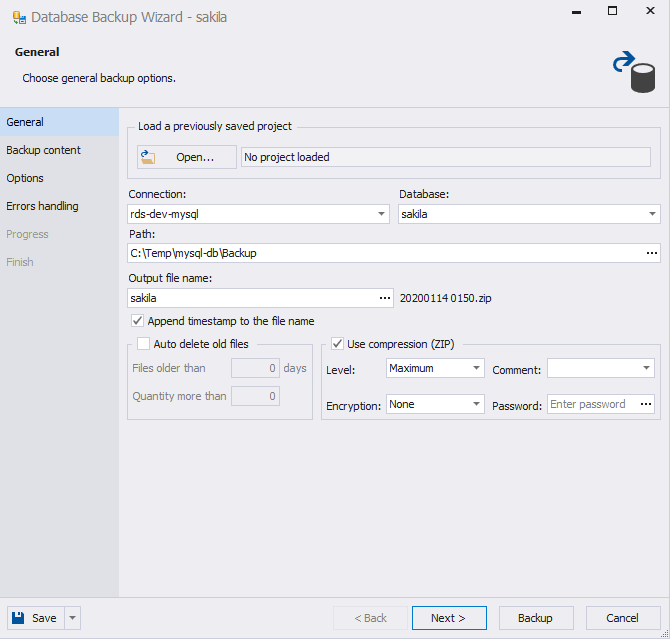Uncheck Use compression (ZIP)
672x642 pixels.
[x=338, y=344]
